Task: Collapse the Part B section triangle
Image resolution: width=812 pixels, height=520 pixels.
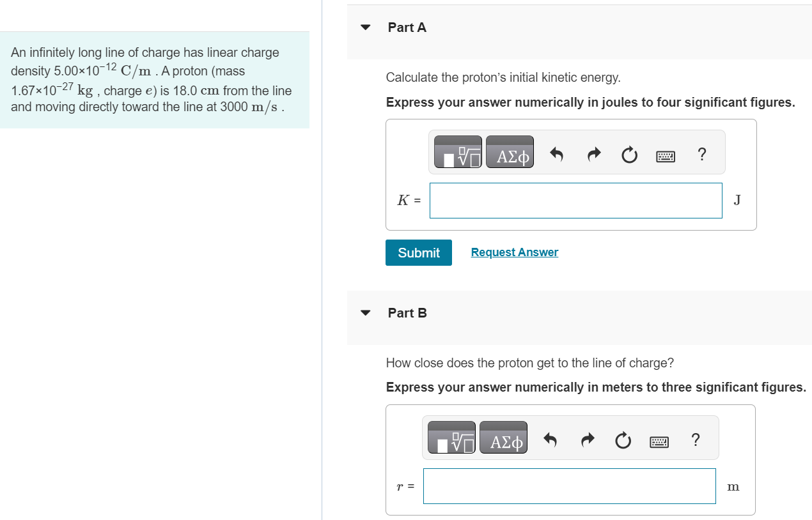Action: pos(365,313)
